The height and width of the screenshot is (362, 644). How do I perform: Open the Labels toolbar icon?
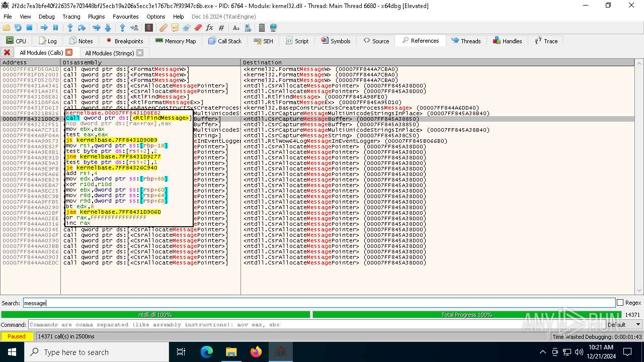[x=187, y=28]
